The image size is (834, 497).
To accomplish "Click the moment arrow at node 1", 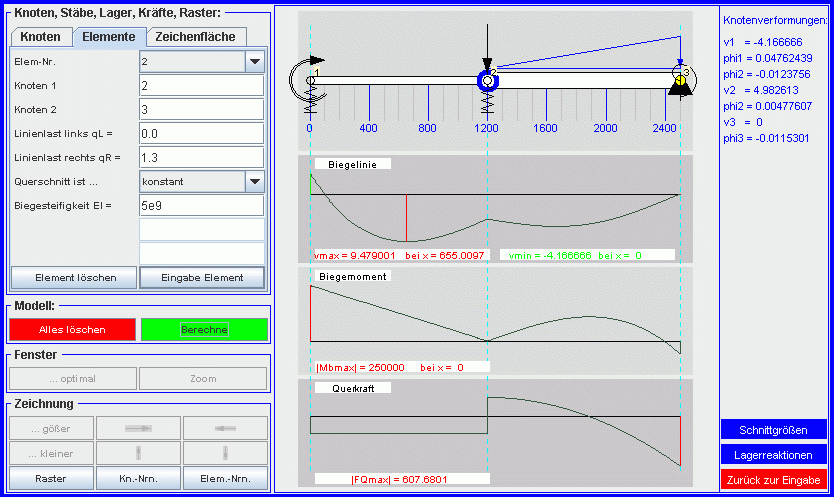I will tap(298, 80).
